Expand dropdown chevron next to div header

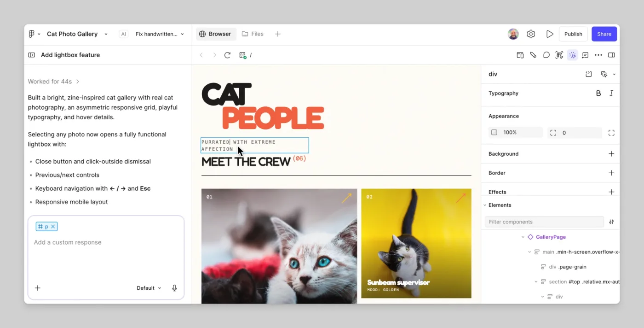point(614,75)
